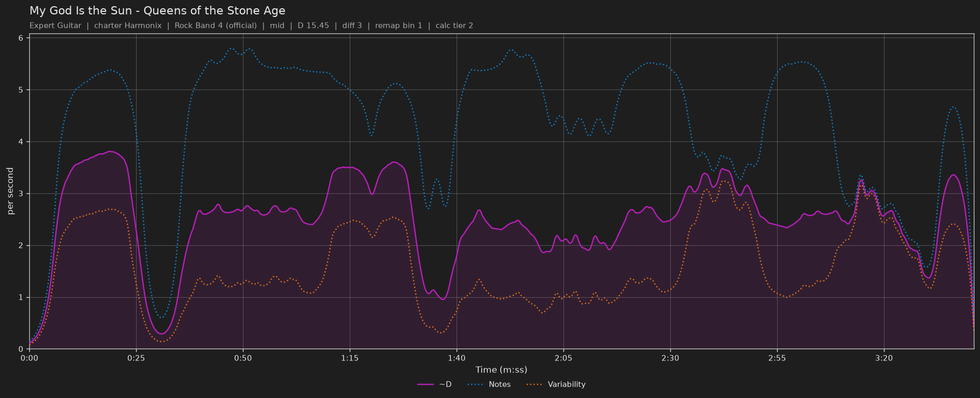
Task: Click the ~D legend entry
Action: click(435, 384)
